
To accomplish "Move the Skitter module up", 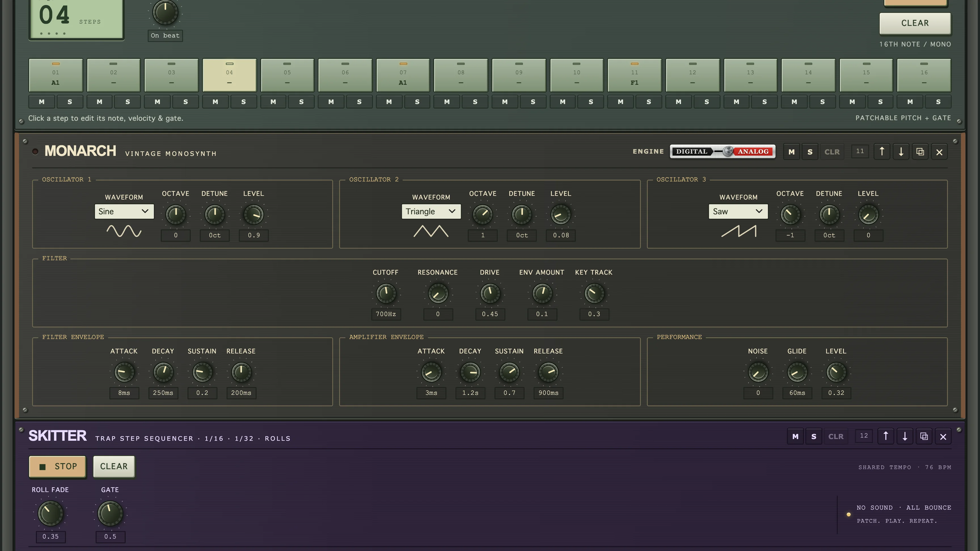I will (x=886, y=436).
